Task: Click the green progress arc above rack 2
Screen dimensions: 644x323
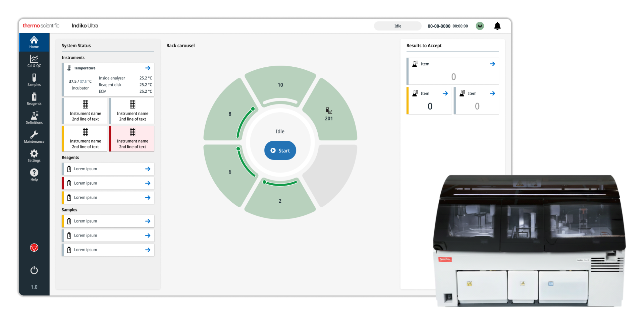Action: tap(280, 184)
